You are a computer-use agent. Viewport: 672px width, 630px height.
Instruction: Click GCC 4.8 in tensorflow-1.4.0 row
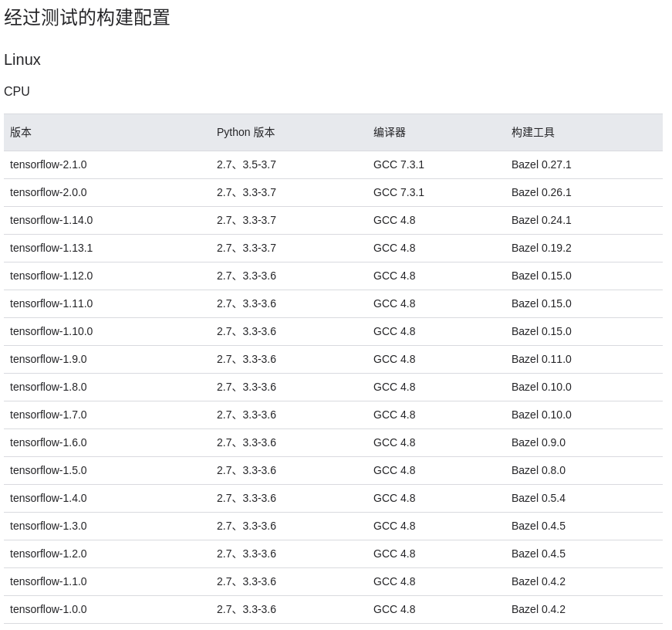pos(394,498)
